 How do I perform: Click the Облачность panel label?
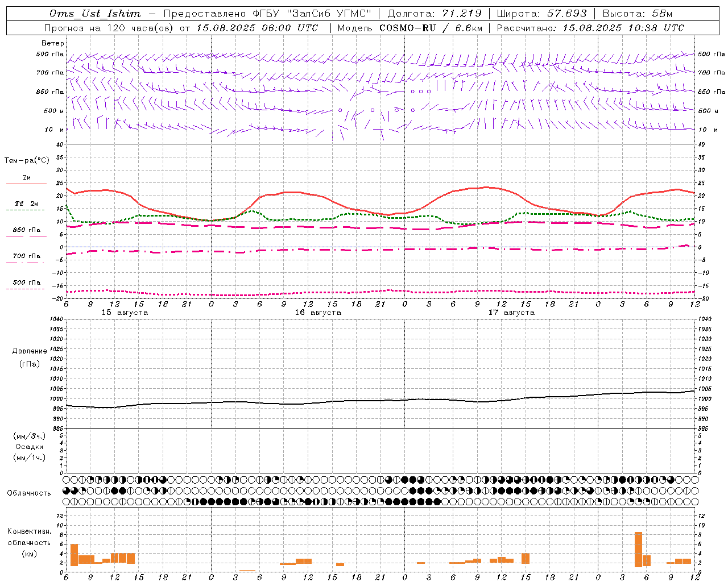29,493
